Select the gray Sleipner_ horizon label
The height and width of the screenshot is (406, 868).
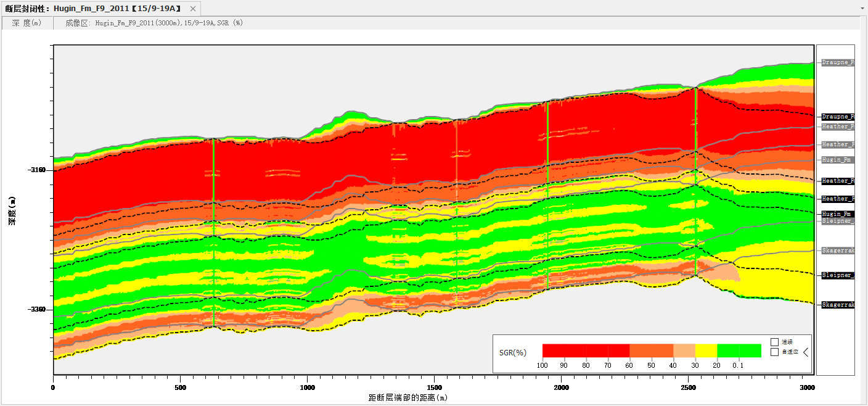point(838,221)
